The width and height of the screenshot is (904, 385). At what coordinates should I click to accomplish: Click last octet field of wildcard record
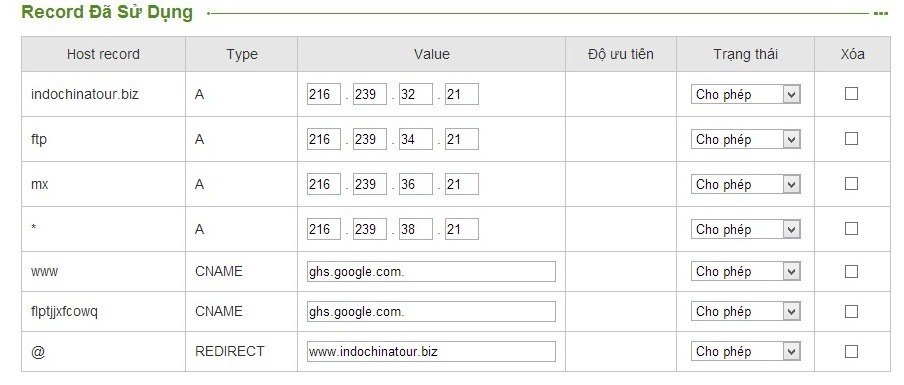pos(462,229)
